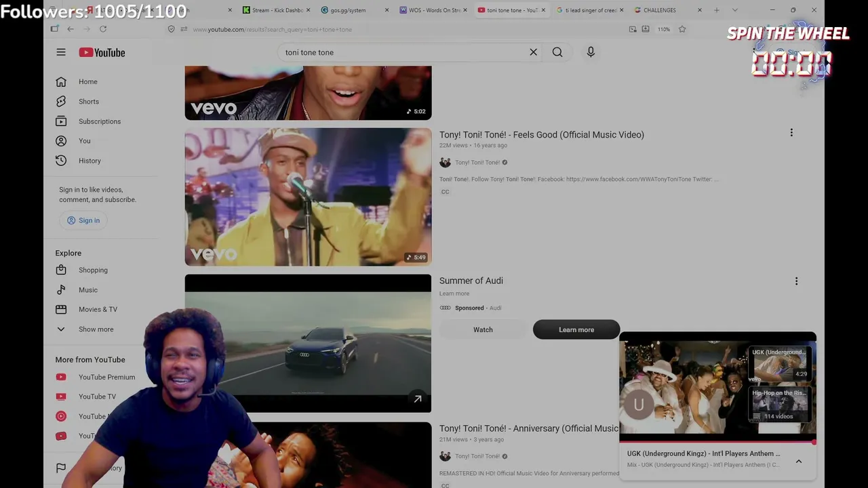The image size is (868, 488).
Task: Open the You profile icon in the sidebar
Action: point(61,141)
